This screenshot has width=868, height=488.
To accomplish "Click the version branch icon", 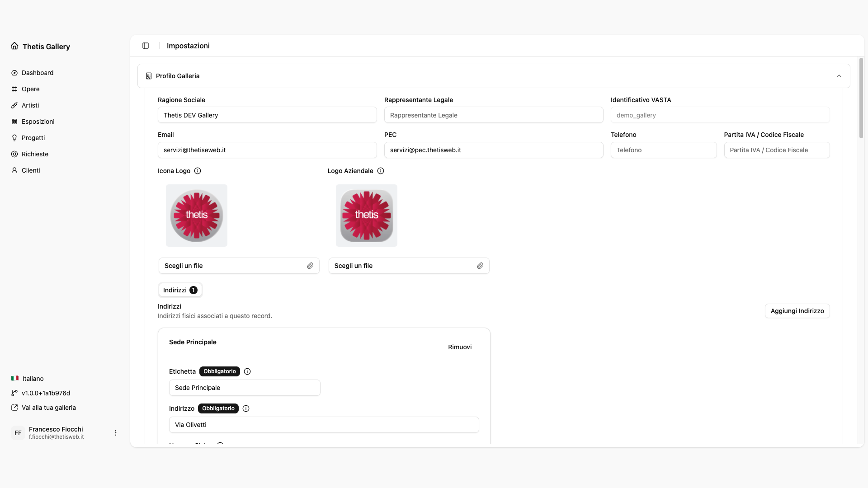I will pos(14,393).
